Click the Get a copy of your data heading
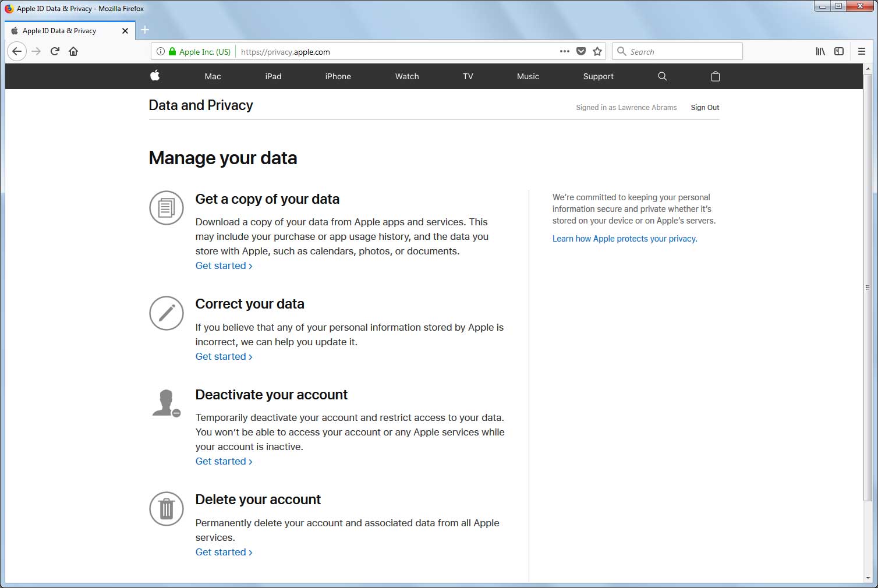 pos(267,199)
